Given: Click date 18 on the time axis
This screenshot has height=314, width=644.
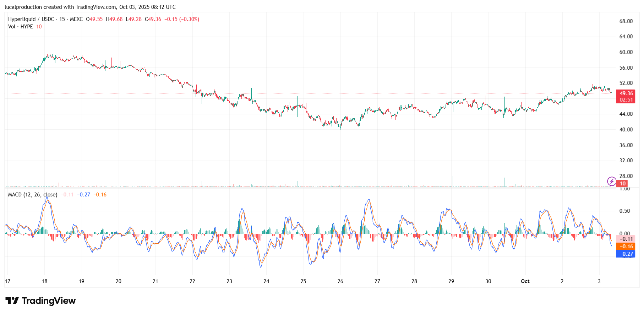Looking at the screenshot, I should click(44, 281).
